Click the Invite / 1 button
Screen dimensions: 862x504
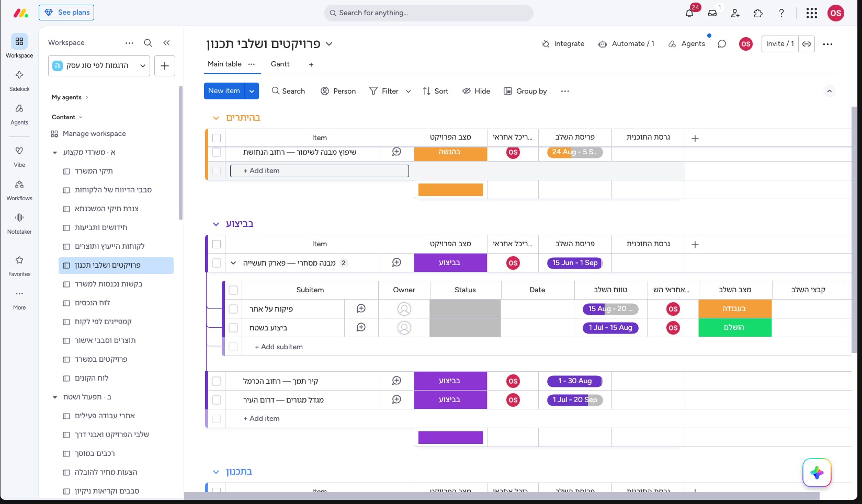pyautogui.click(x=780, y=44)
